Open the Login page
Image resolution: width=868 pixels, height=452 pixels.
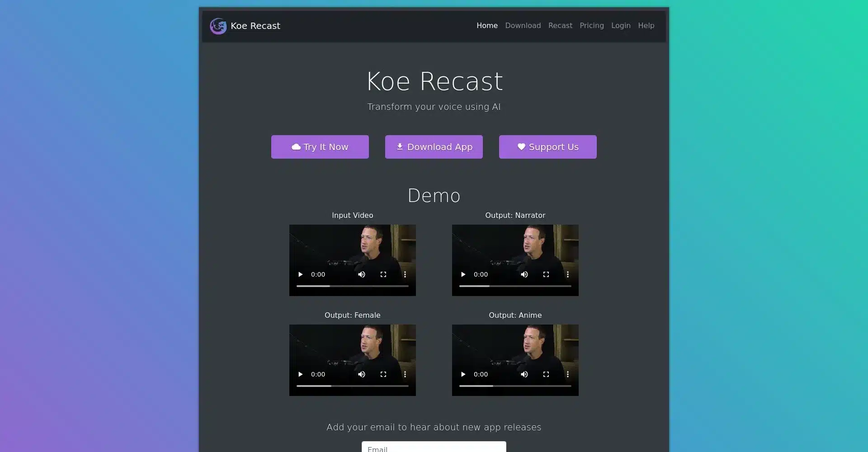tap(620, 26)
